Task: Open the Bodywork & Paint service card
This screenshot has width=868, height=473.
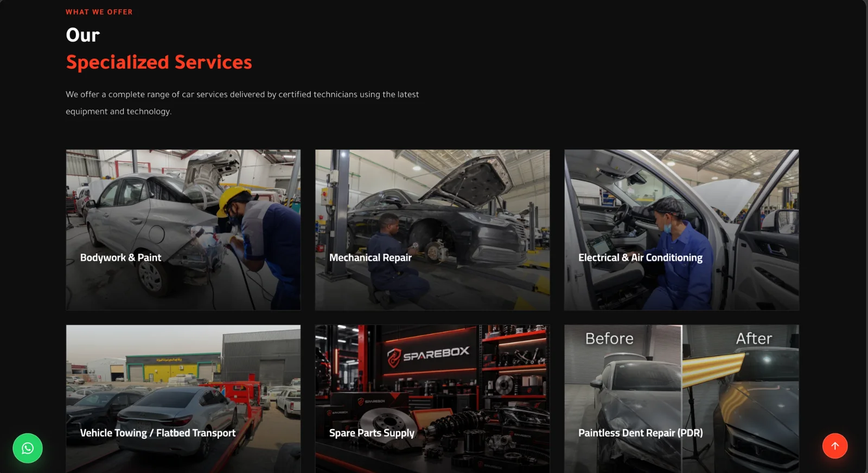Action: (183, 230)
